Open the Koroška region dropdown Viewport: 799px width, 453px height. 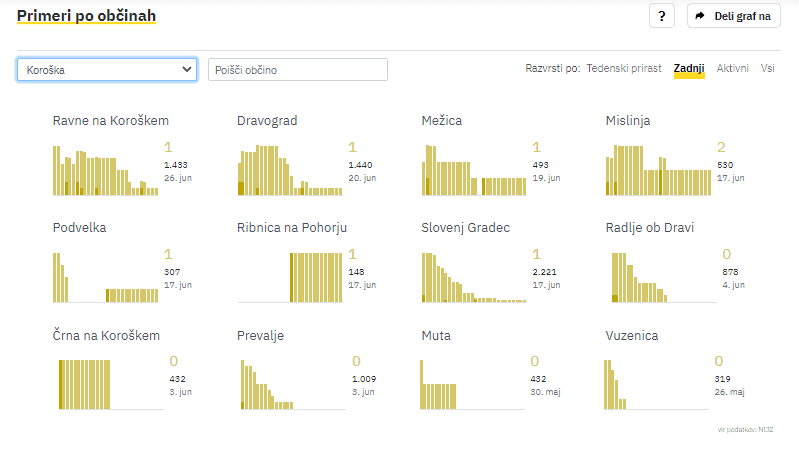[x=107, y=69]
